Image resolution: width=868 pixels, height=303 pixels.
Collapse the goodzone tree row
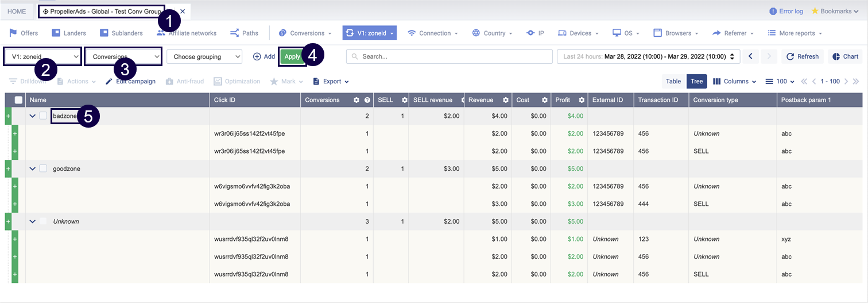coord(33,168)
